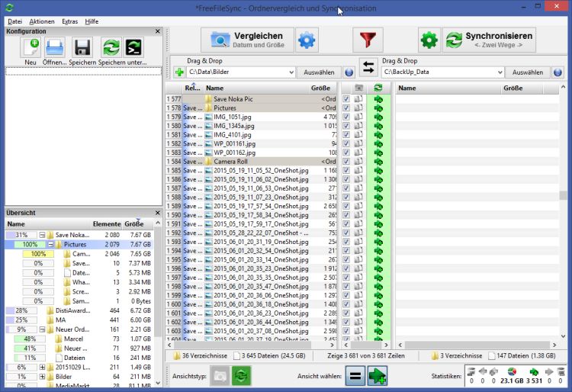Swap sides with the arrows button

pos(368,67)
